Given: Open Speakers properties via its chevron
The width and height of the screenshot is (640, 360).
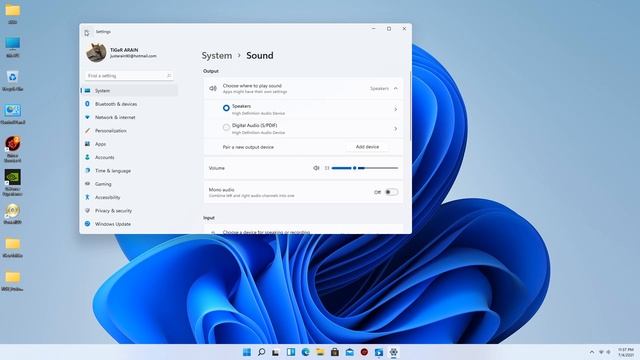Looking at the screenshot, I should pos(396,109).
